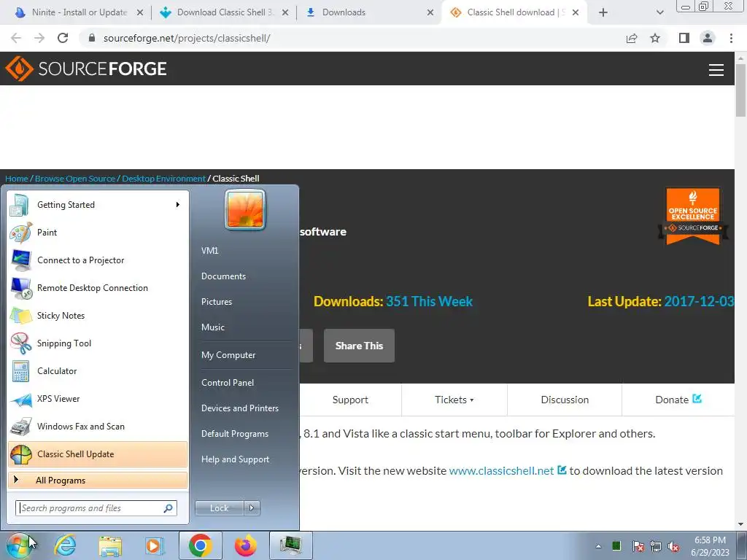The height and width of the screenshot is (560, 747).
Task: Switch to the Ninite browser tab
Action: click(x=79, y=12)
